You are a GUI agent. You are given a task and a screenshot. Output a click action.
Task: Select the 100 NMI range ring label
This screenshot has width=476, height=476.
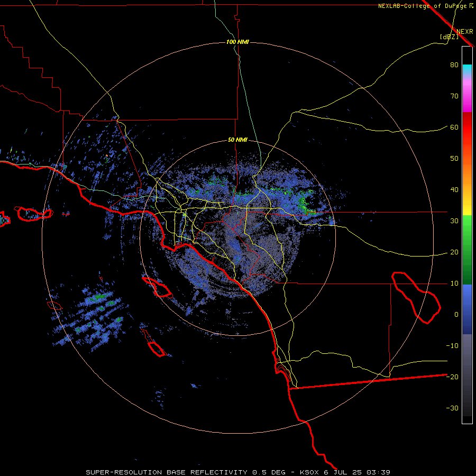(237, 42)
